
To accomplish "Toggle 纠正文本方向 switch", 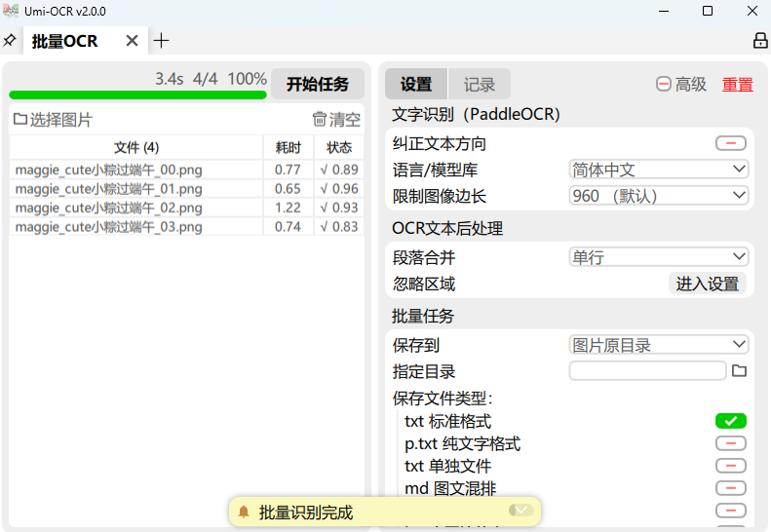I will [x=731, y=143].
